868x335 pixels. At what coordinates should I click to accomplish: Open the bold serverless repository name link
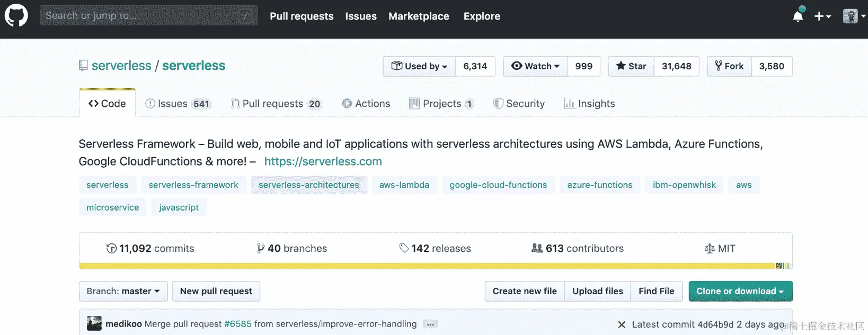coord(193,66)
